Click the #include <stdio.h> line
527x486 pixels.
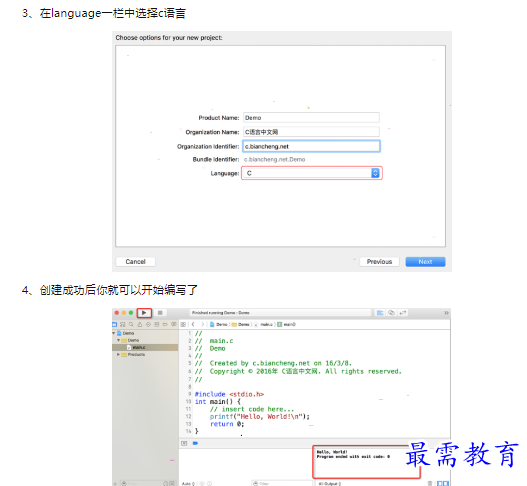tap(230, 394)
